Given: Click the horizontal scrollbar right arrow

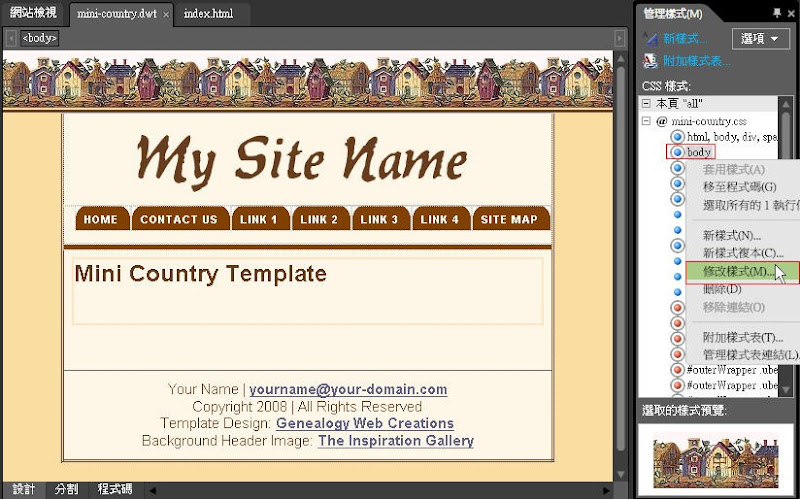Looking at the screenshot, I should (607, 490).
